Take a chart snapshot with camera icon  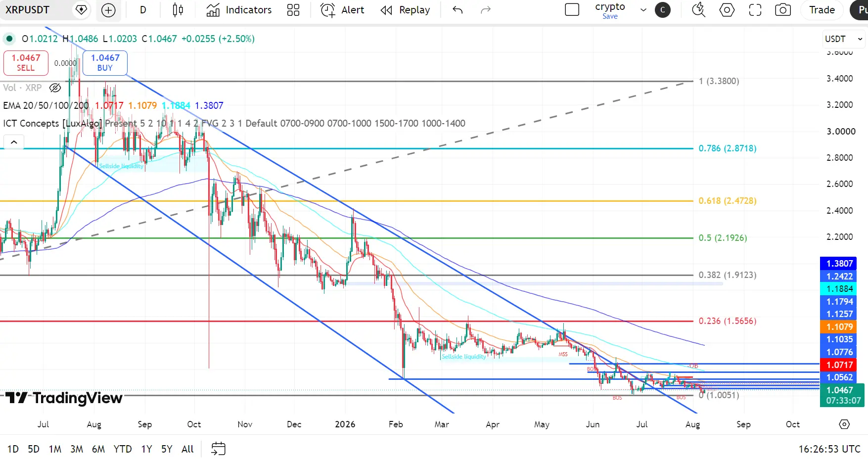coord(782,10)
